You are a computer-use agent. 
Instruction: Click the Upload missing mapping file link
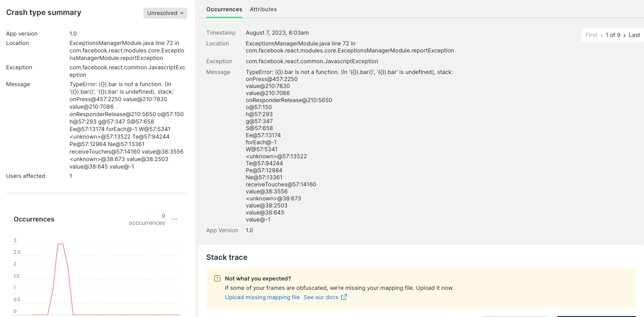click(x=262, y=297)
